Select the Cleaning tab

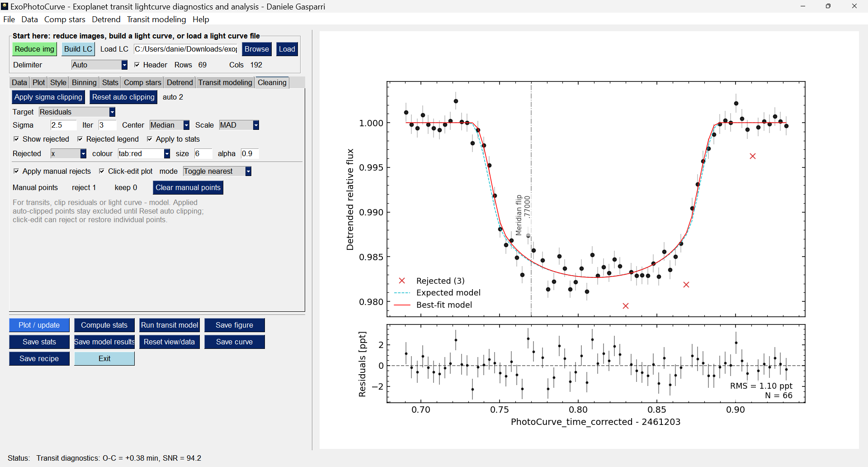[x=272, y=82]
